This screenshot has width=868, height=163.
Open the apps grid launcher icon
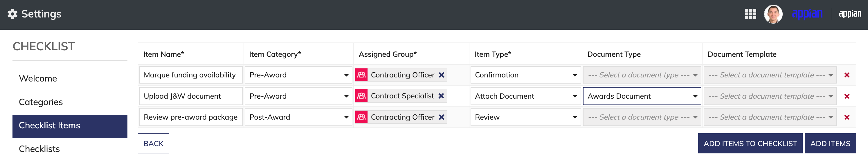750,14
